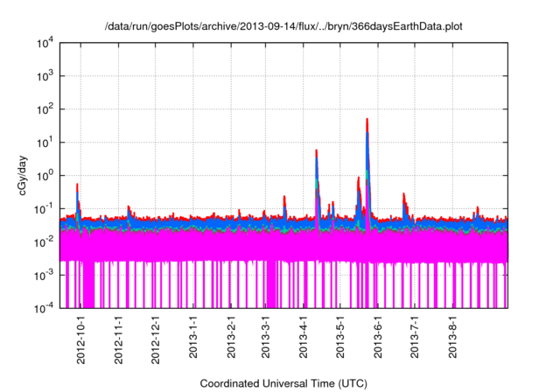
Task: Select the 2012-10-1 date tick label
Action: click(x=80, y=337)
